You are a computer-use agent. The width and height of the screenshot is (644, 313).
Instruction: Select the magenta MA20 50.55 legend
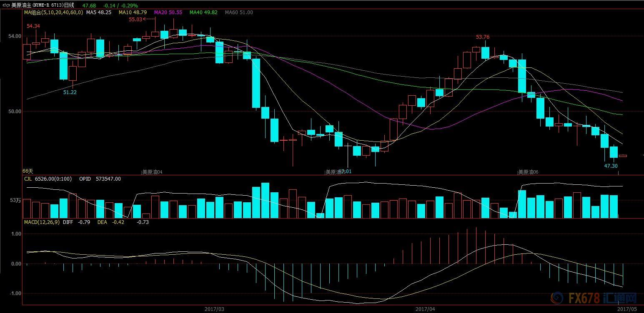point(168,12)
